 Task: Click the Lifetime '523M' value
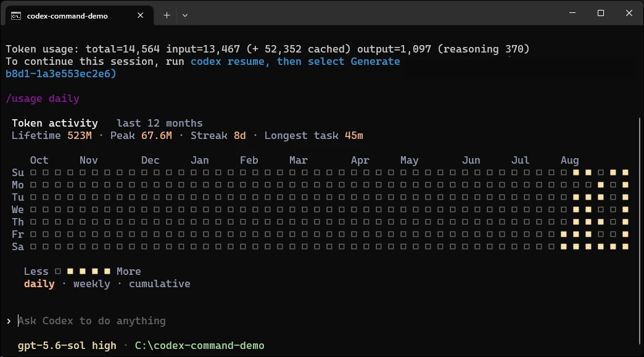80,136
